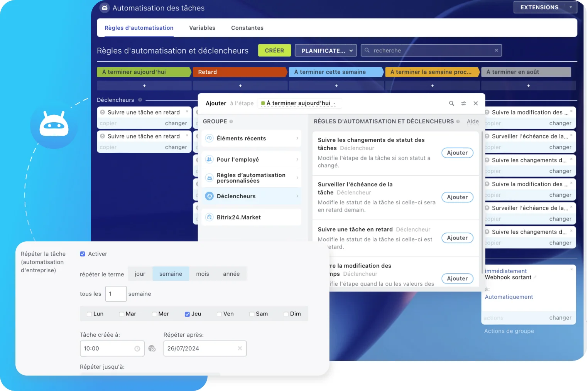Open the EXTENSIONS dropdown arrow
This screenshot has height=391, width=588.
pos(571,7)
